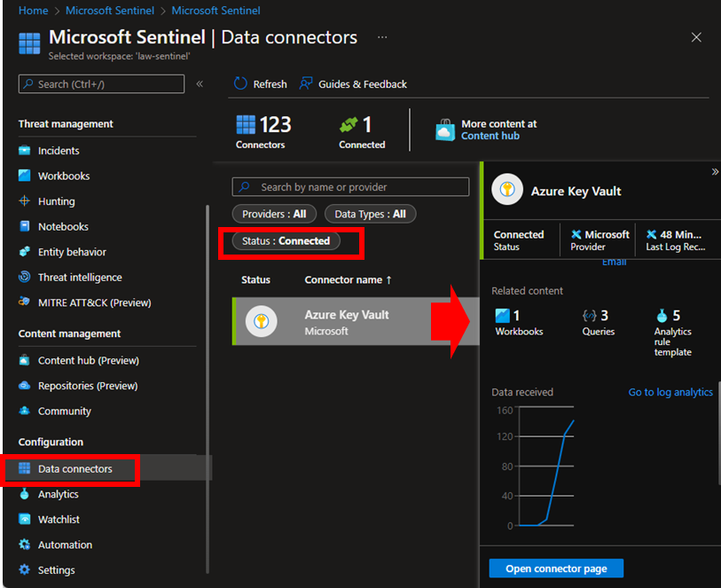Sort by Connector name column
Screen dimensions: 721x588
tap(349, 279)
